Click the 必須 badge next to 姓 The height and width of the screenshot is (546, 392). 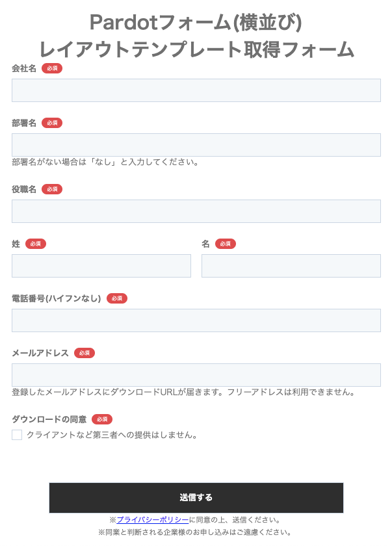coord(36,244)
